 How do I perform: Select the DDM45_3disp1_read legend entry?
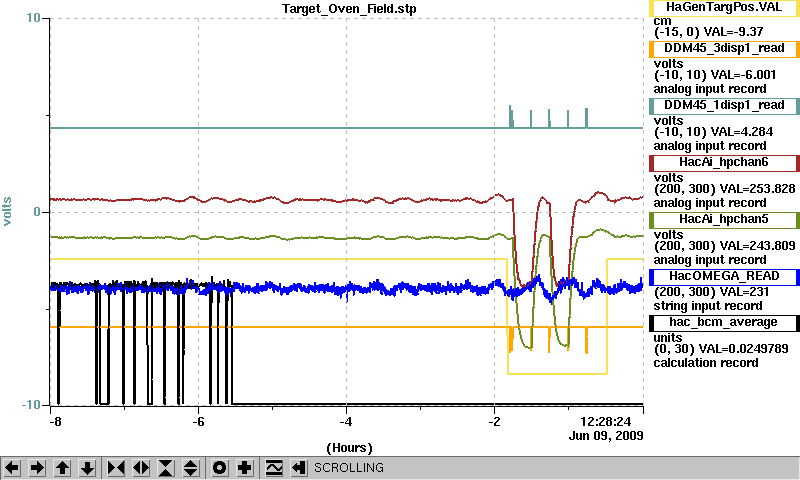coord(724,48)
